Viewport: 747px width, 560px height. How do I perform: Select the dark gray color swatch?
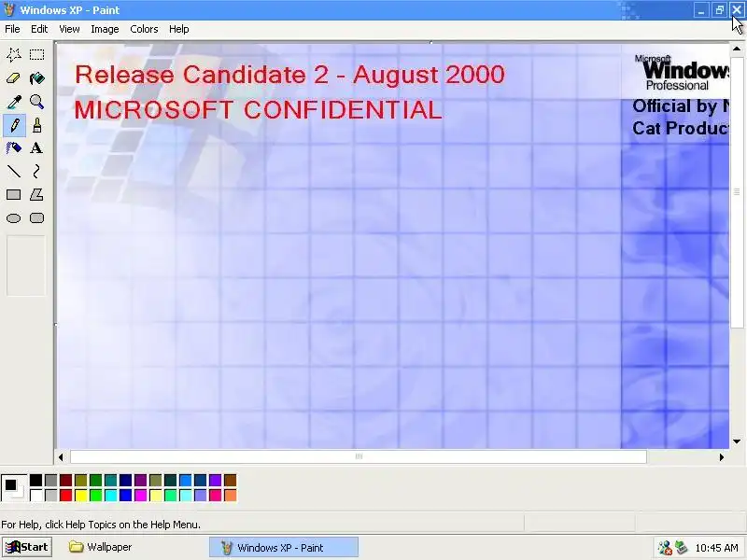click(51, 480)
